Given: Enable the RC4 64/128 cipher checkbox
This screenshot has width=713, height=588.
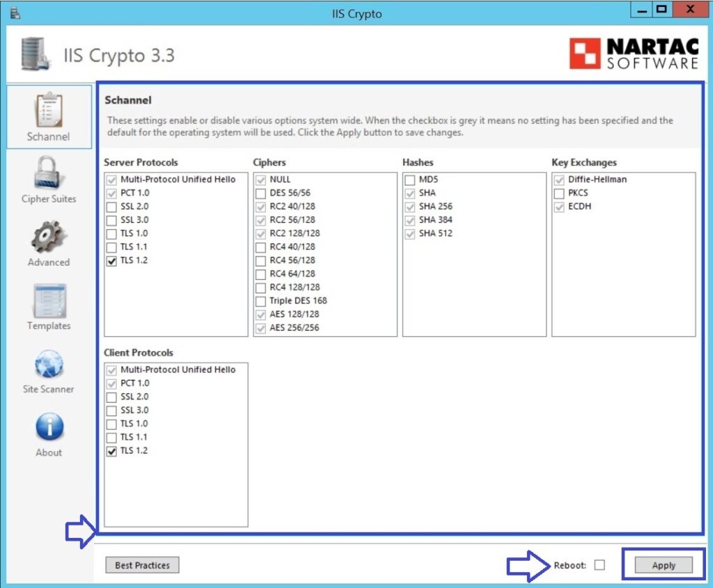Looking at the screenshot, I should [260, 274].
